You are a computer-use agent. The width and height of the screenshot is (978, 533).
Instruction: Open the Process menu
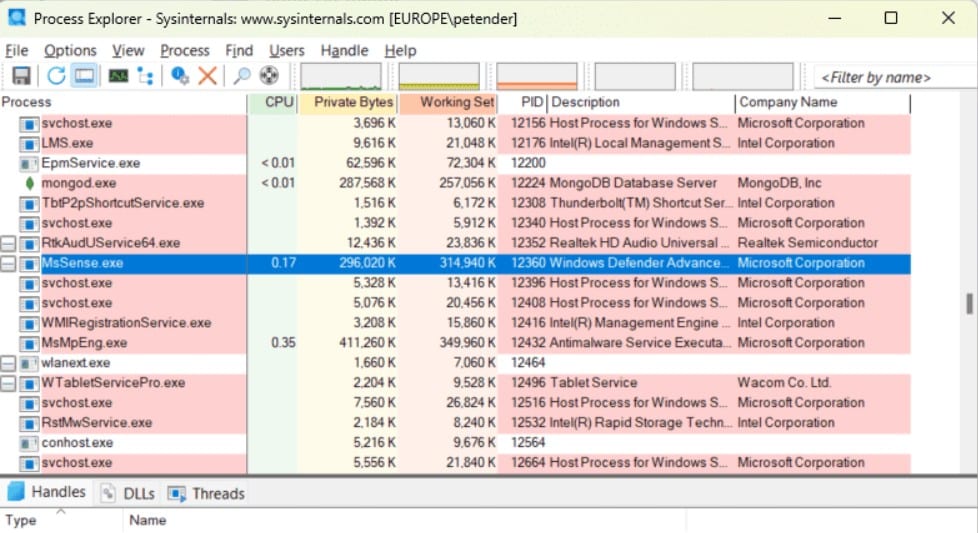coord(185,50)
